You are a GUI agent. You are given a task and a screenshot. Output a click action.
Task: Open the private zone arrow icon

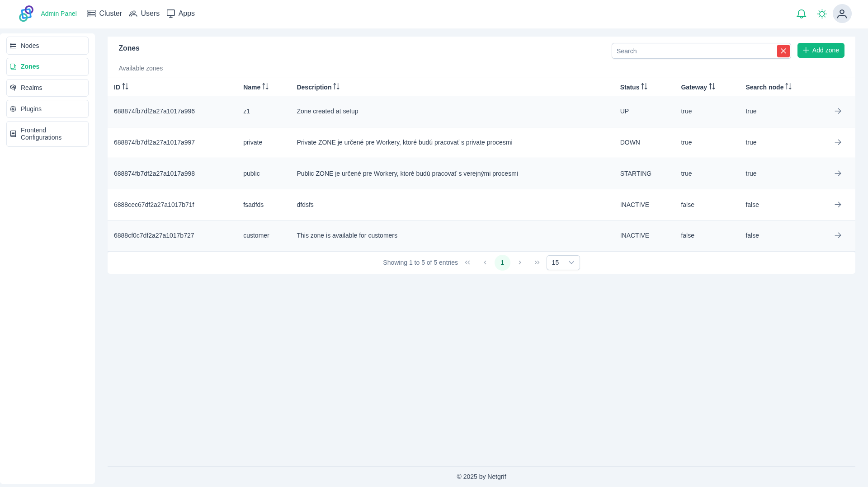pos(838,142)
